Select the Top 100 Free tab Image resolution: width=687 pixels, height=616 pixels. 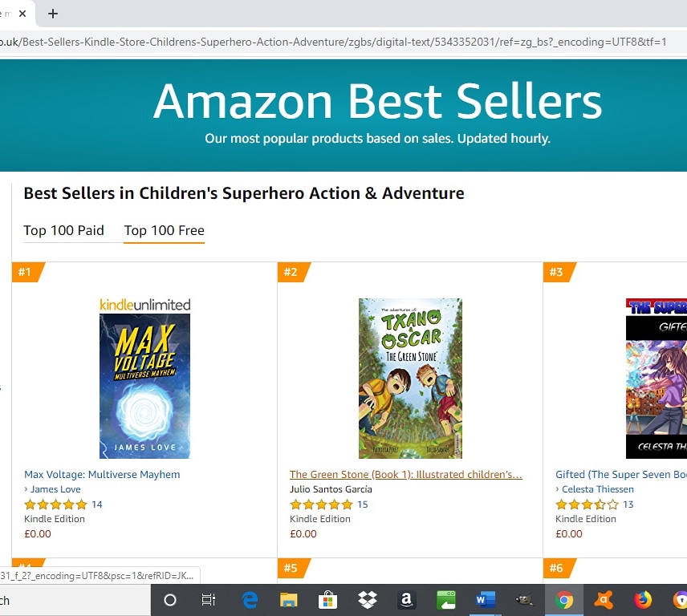point(164,230)
